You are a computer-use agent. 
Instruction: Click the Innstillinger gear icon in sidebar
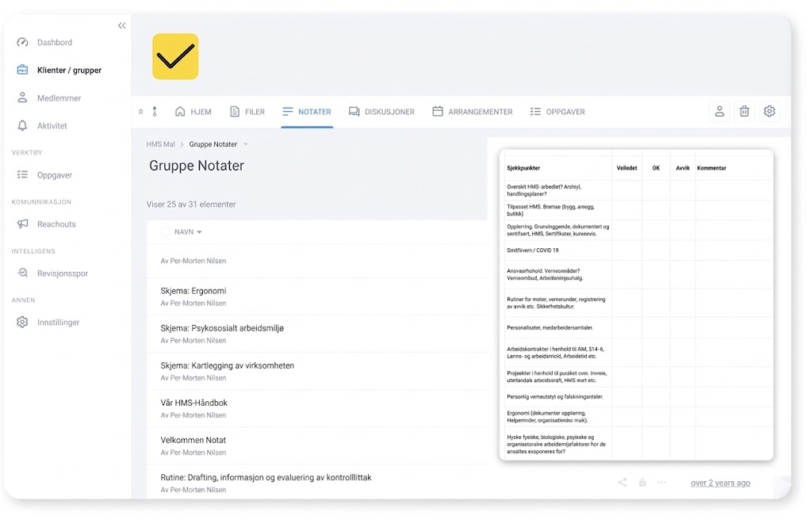point(22,322)
